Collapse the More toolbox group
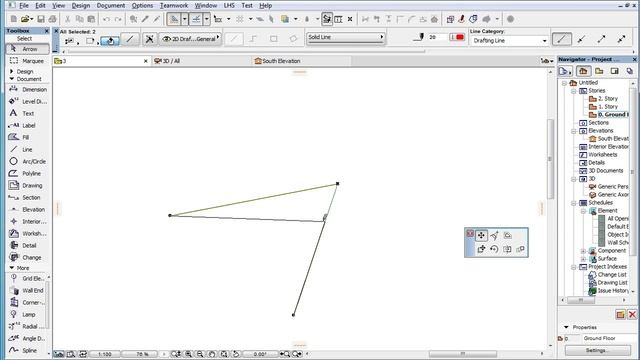The width and height of the screenshot is (640, 360). coord(11,268)
